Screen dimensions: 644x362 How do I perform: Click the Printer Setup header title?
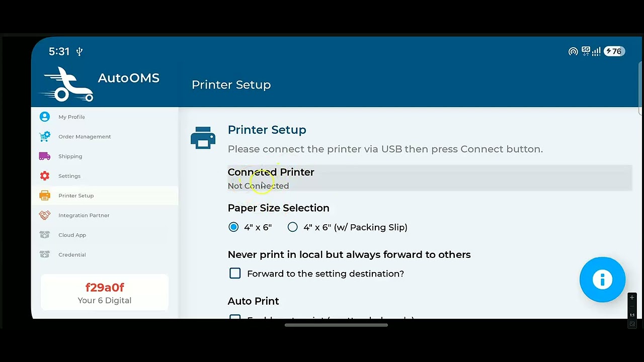pyautogui.click(x=231, y=84)
